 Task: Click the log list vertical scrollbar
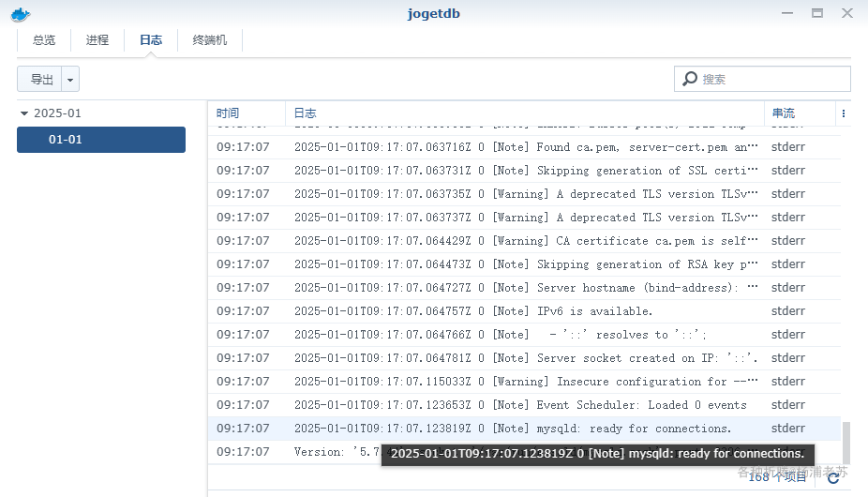click(846, 443)
